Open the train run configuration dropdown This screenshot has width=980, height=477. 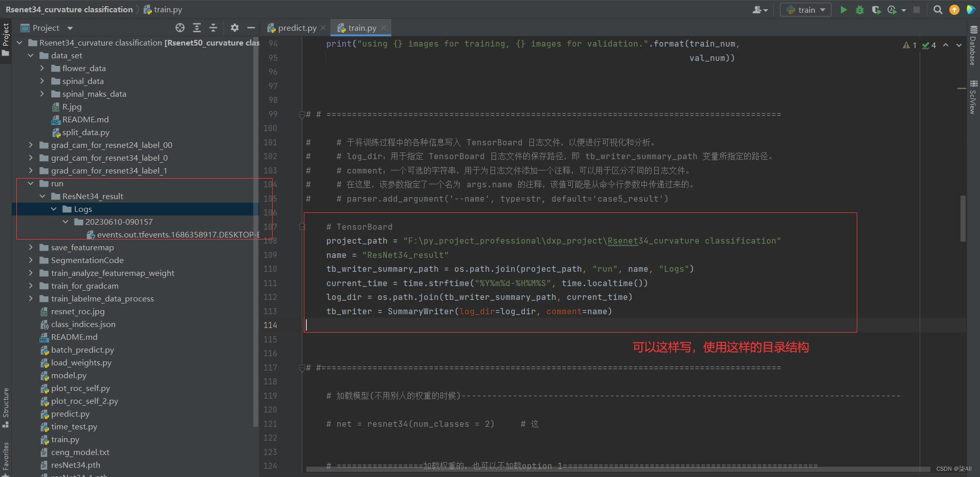(806, 10)
